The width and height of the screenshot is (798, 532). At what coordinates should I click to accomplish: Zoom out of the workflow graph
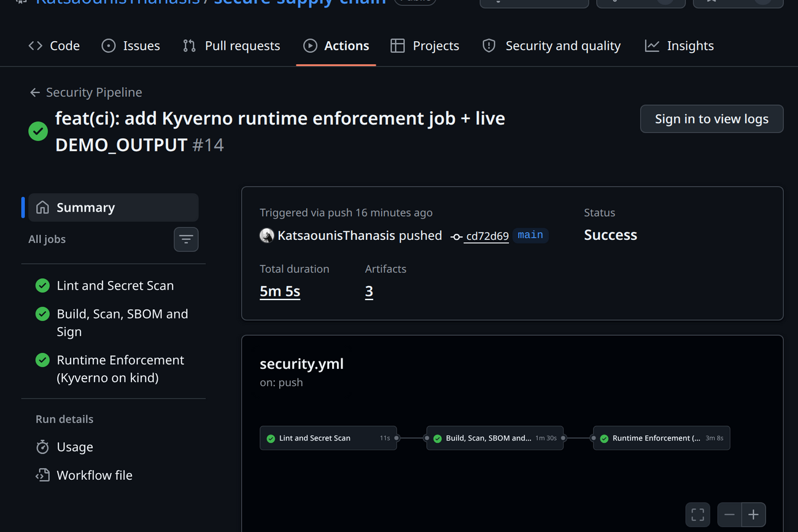[x=729, y=515]
